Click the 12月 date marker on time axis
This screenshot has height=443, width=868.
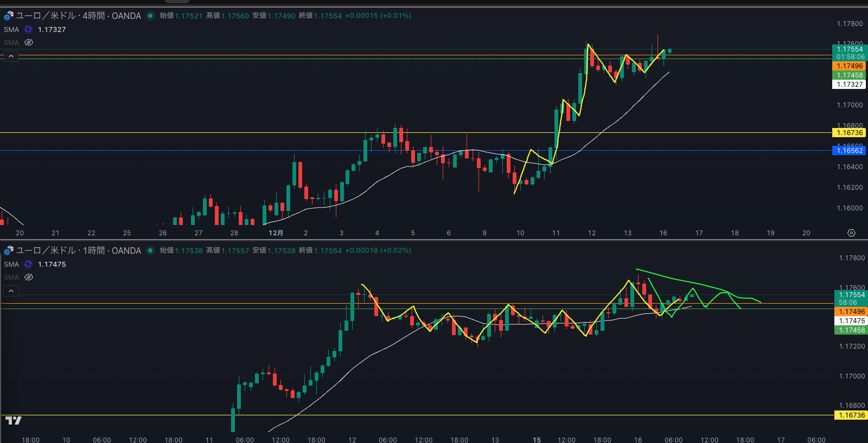coord(276,233)
